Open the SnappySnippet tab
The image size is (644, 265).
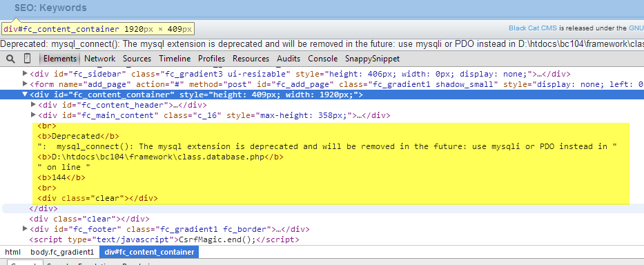point(372,59)
